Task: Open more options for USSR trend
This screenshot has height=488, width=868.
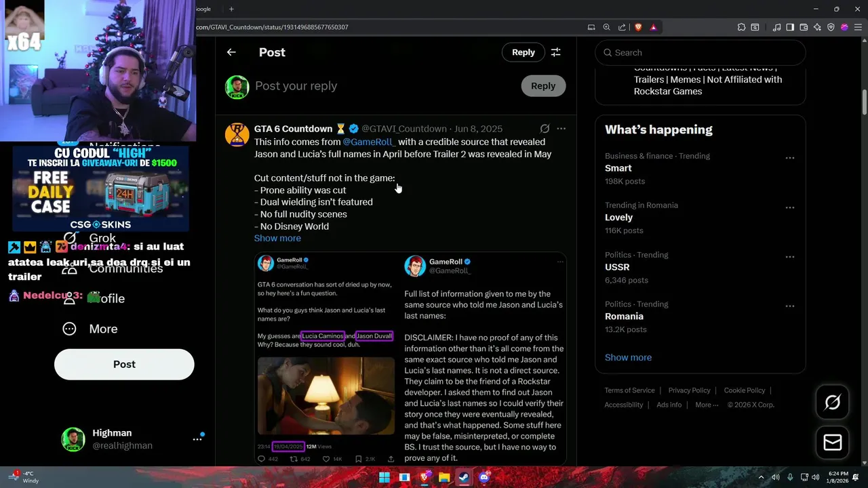Action: click(790, 257)
